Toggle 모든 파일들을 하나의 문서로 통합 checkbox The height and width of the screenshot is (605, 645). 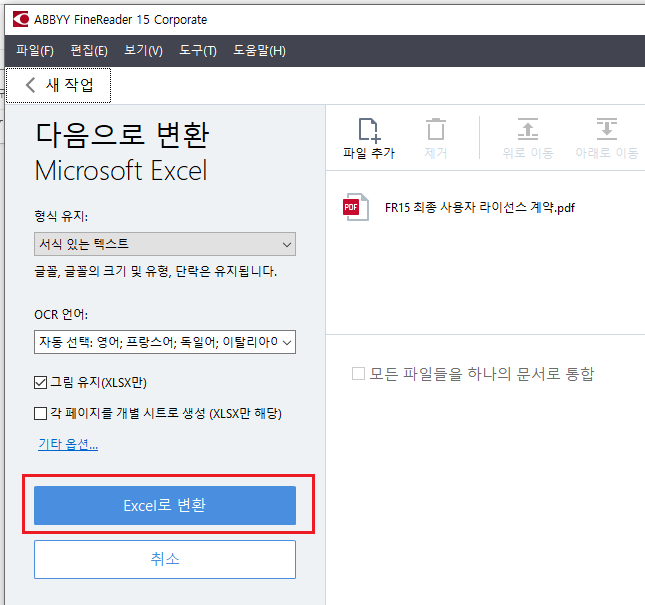pos(358,374)
